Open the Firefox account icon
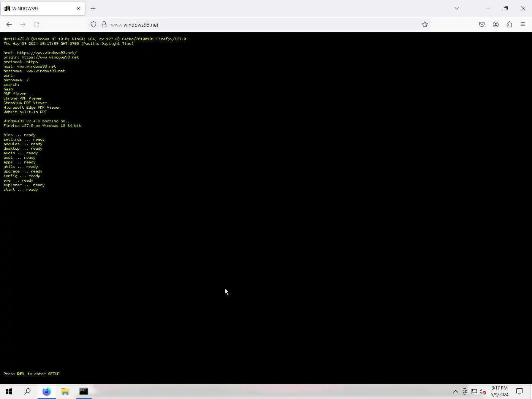 click(x=496, y=24)
